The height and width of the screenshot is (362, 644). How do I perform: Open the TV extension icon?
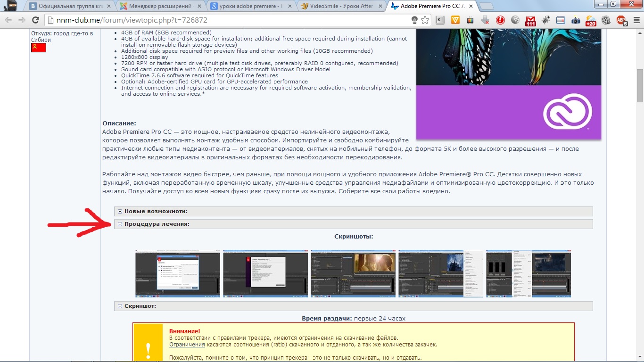(470, 20)
